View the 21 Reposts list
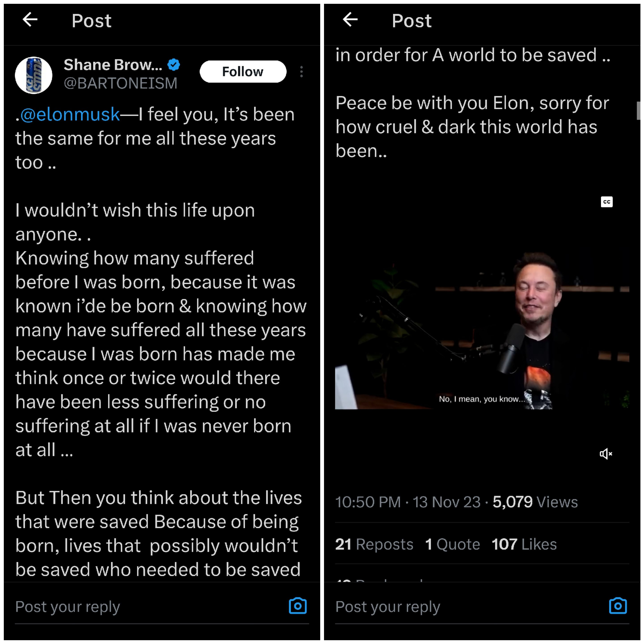The image size is (644, 644). click(374, 544)
